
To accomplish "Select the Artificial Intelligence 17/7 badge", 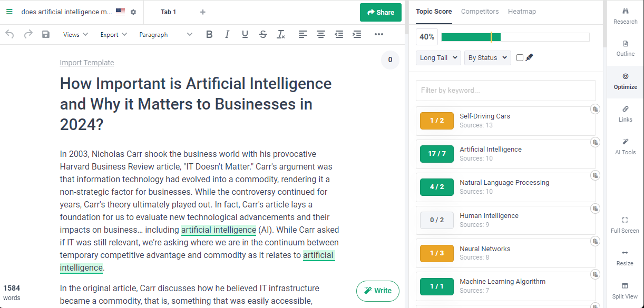I will pyautogui.click(x=437, y=154).
